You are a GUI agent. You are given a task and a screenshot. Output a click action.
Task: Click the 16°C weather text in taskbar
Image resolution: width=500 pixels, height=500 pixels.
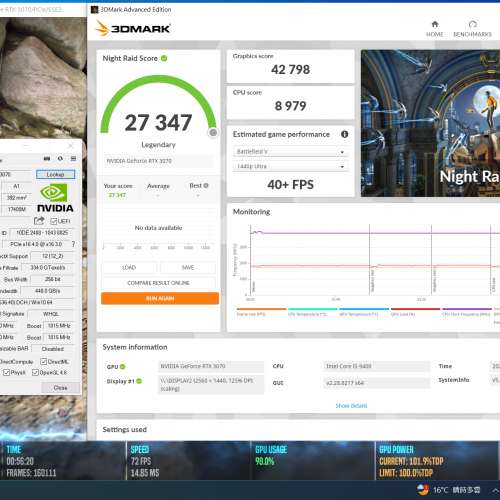pos(440,490)
